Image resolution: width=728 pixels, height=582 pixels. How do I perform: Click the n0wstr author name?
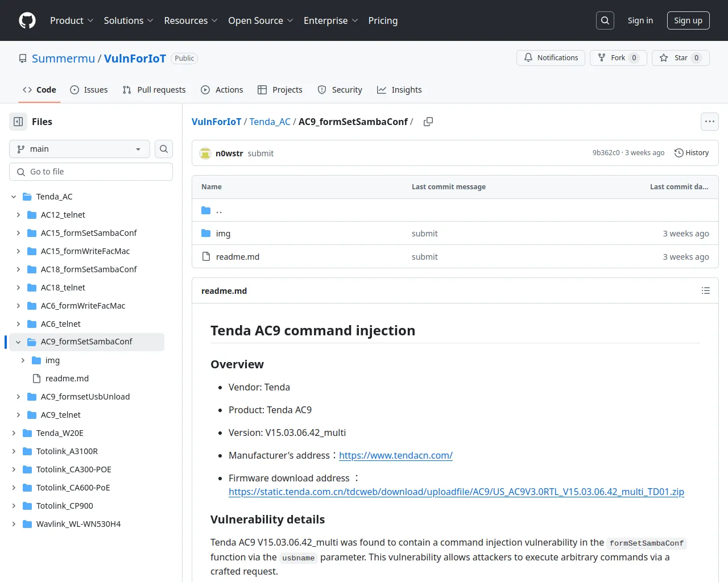click(229, 153)
